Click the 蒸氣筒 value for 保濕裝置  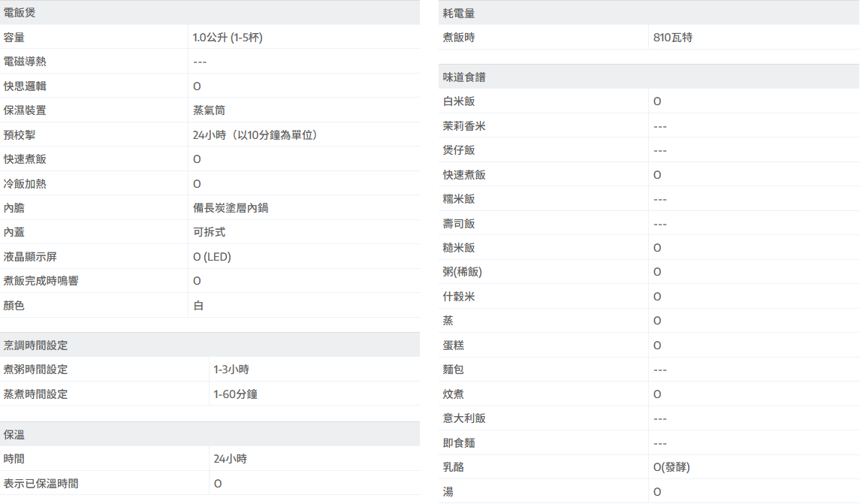click(210, 110)
